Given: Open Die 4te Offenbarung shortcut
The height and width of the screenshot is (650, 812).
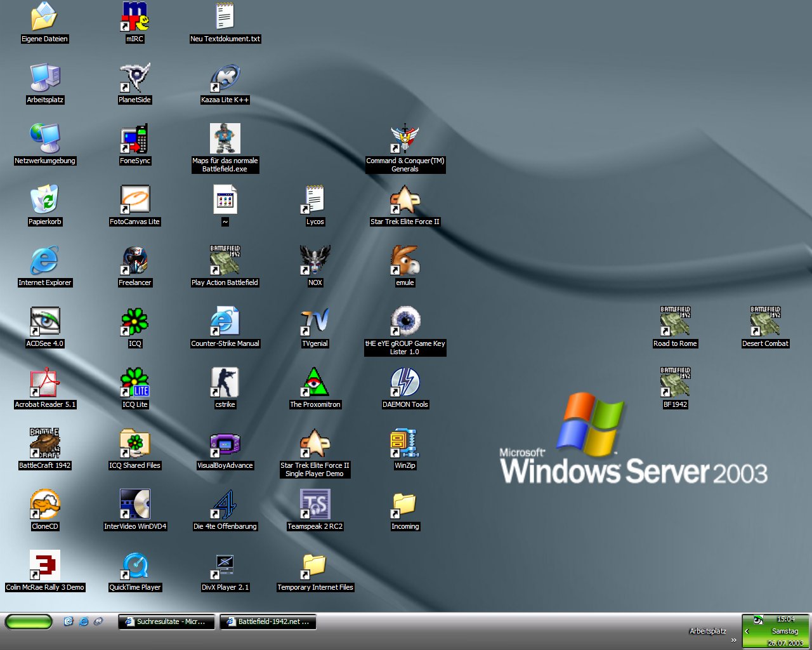Looking at the screenshot, I should click(225, 505).
